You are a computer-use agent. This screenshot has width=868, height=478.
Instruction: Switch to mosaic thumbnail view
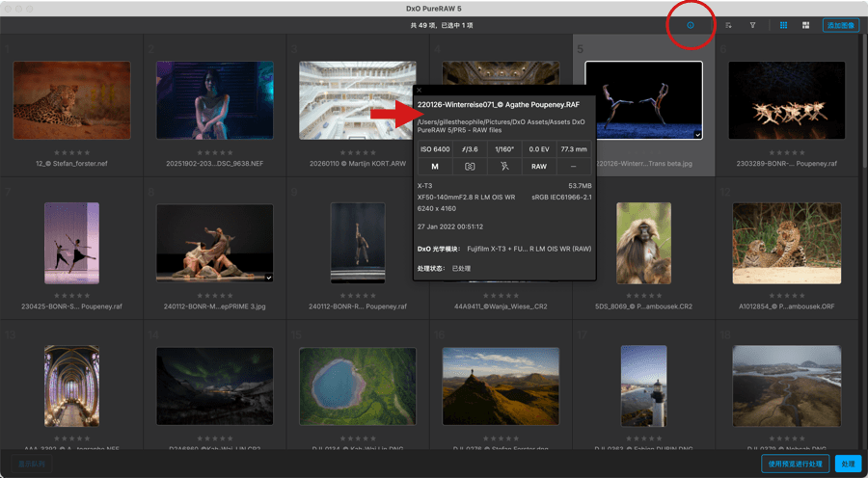[x=805, y=25]
